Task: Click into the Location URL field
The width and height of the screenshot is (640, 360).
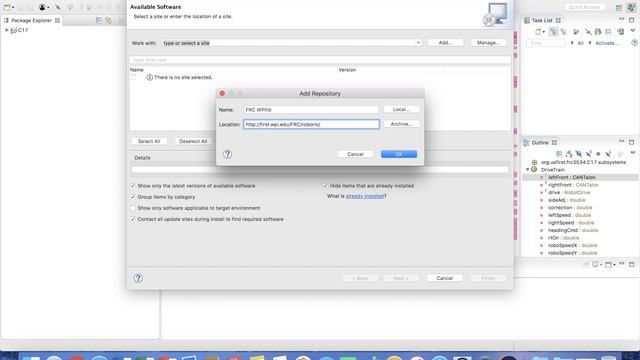Action: [311, 124]
